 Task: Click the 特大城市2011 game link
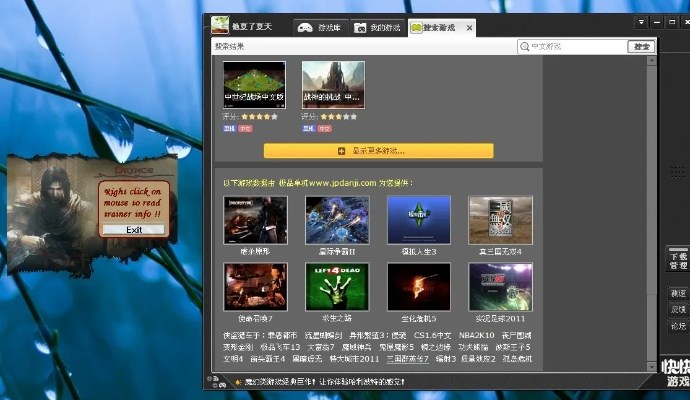(355, 359)
